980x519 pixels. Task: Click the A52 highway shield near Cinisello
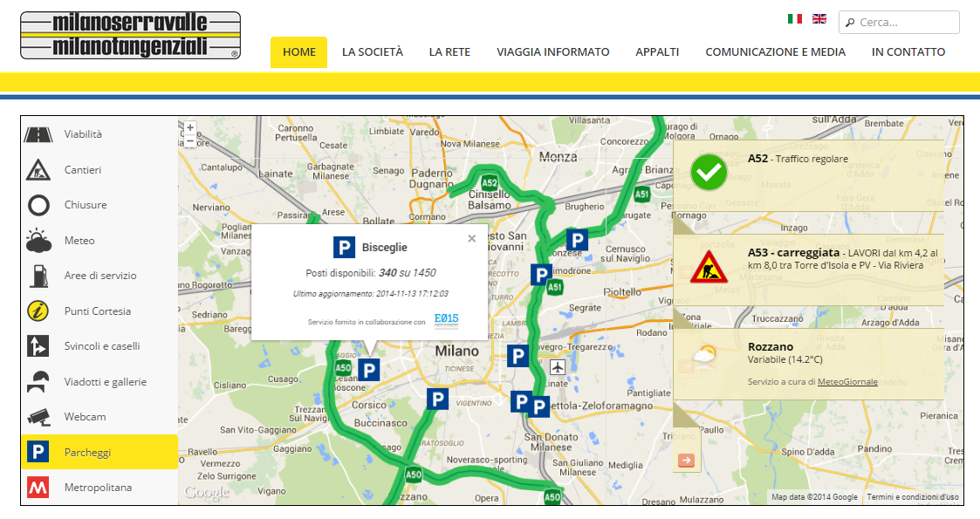[x=490, y=183]
